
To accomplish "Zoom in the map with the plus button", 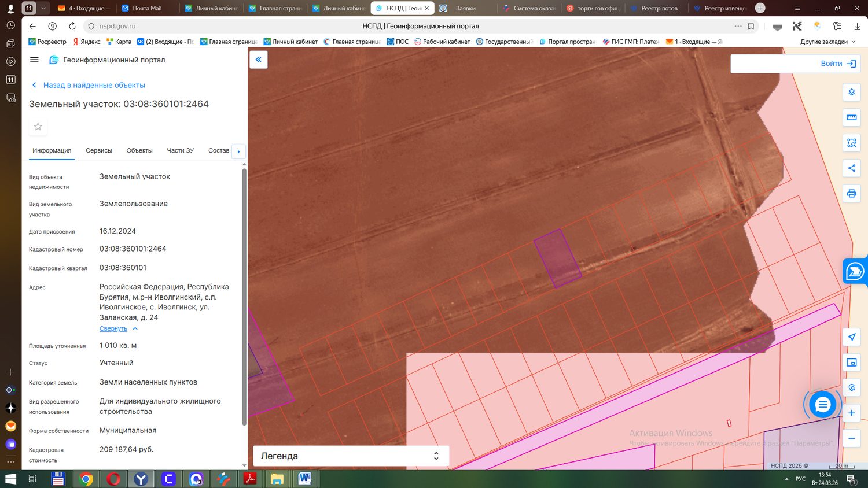I will coord(852,413).
